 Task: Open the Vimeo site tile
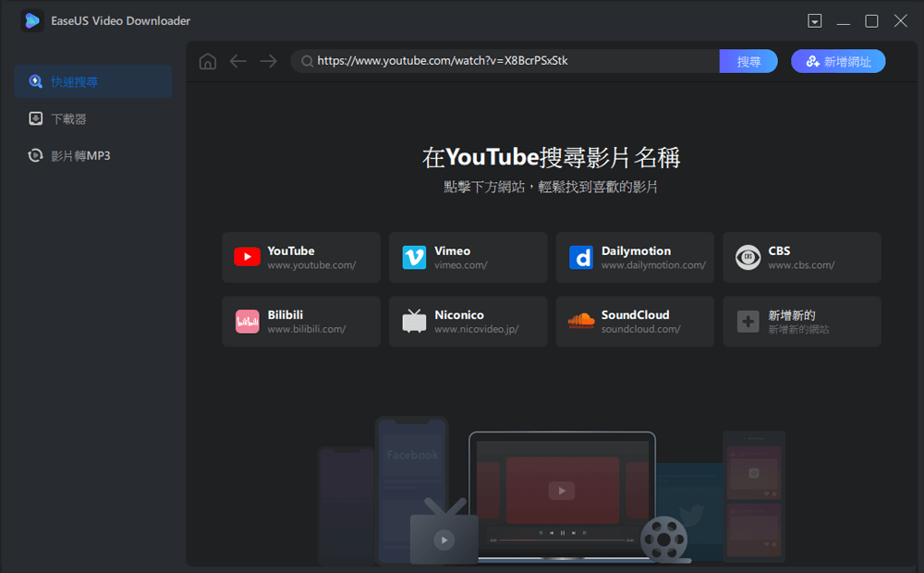[468, 257]
